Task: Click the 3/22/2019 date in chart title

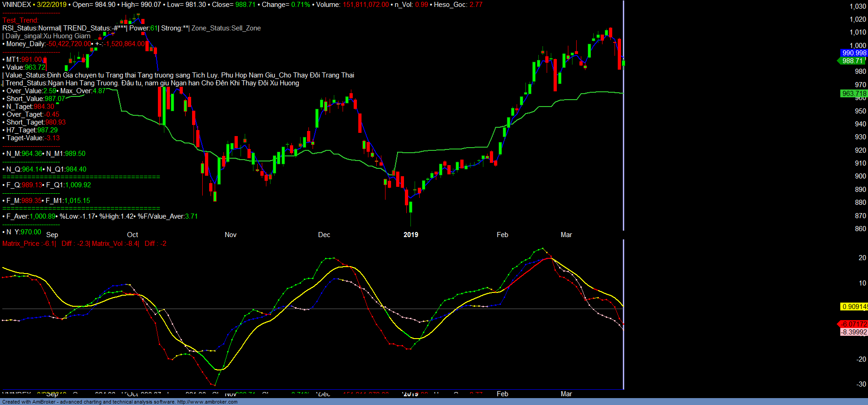Action: (52, 5)
